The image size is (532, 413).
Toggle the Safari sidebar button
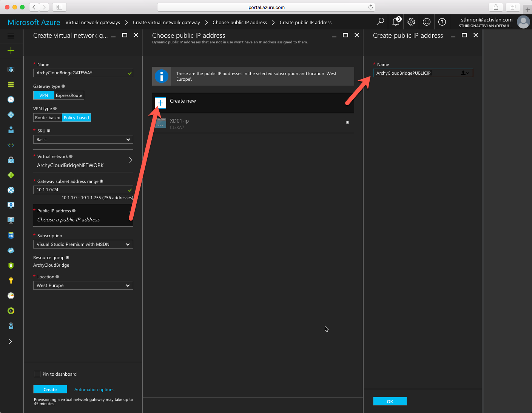pyautogui.click(x=59, y=7)
